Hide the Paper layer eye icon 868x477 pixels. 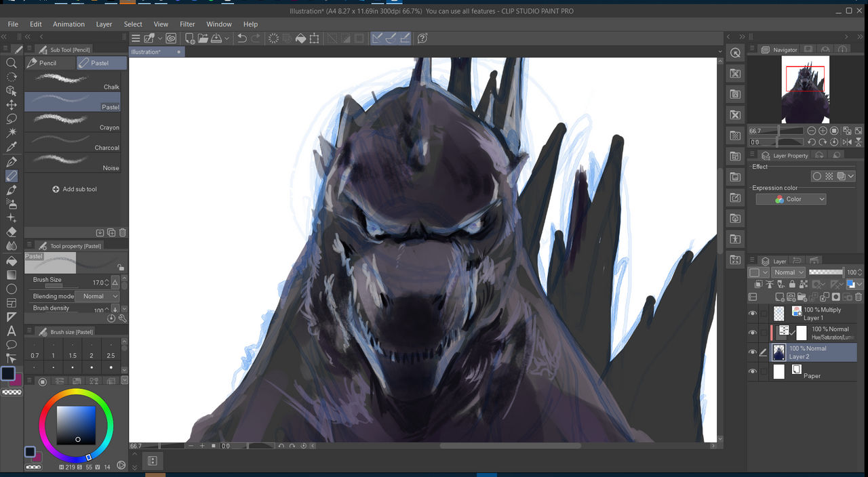[753, 371]
